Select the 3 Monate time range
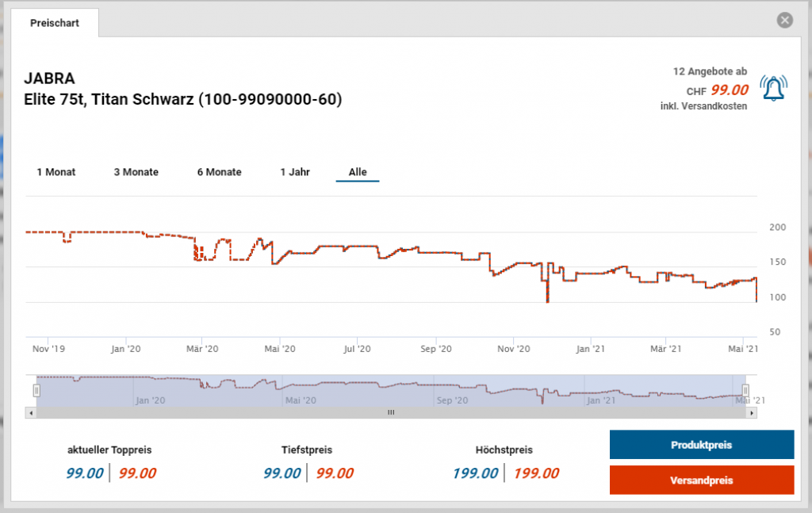The width and height of the screenshot is (812, 513). (x=136, y=172)
